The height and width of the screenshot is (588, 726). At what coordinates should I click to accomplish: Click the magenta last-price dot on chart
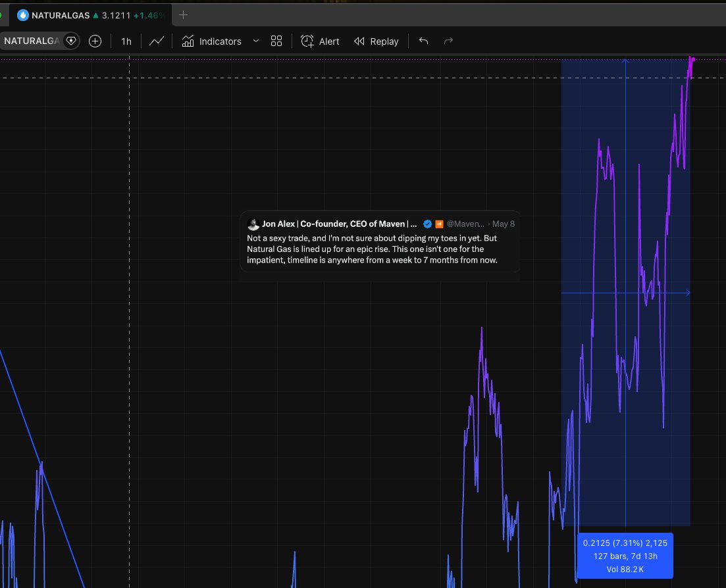(x=693, y=59)
